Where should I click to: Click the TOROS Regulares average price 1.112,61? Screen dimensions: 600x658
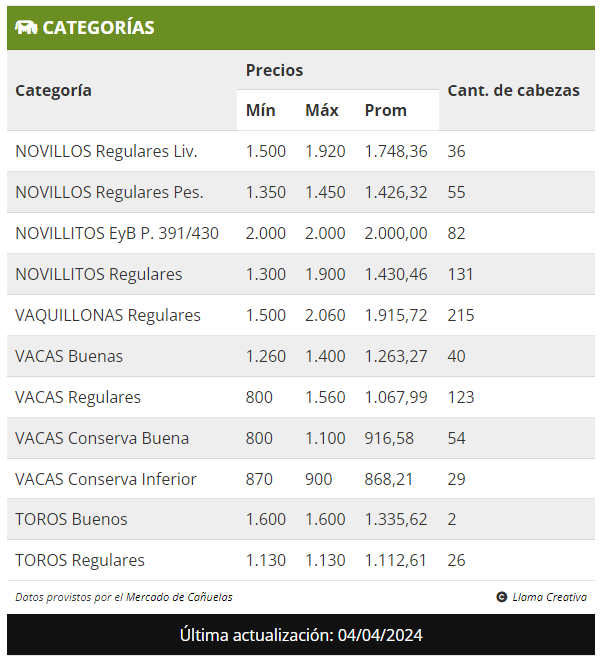coord(396,560)
